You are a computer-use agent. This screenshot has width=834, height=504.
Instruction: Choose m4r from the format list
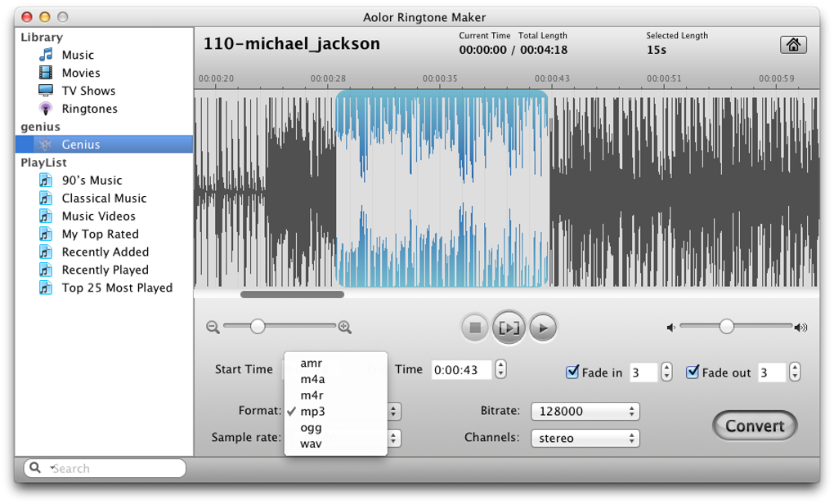tap(312, 395)
